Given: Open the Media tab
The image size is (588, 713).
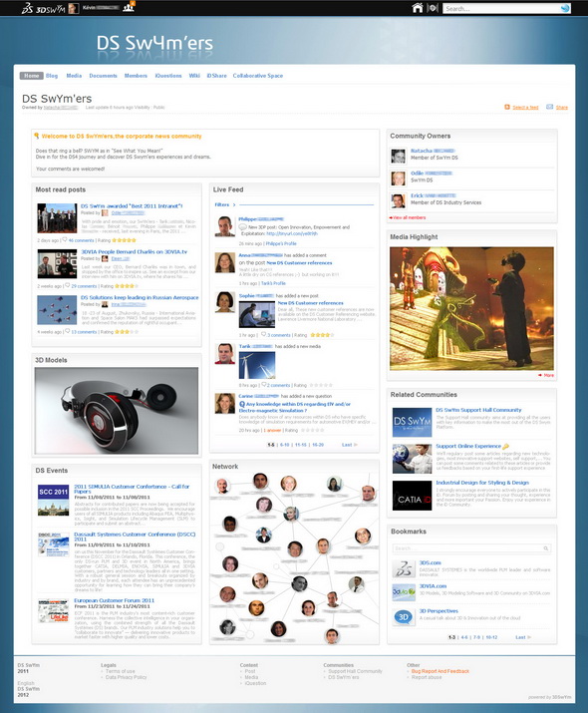Looking at the screenshot, I should pos(74,76).
